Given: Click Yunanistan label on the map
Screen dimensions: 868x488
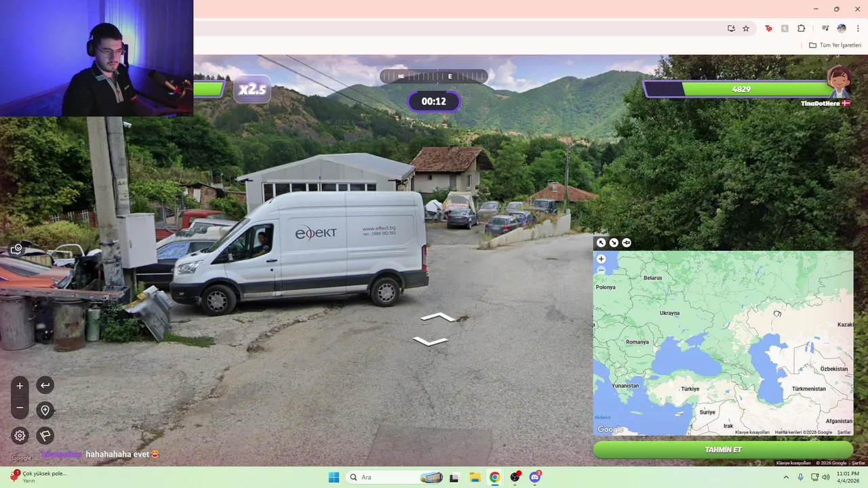Looking at the screenshot, I should tap(625, 386).
